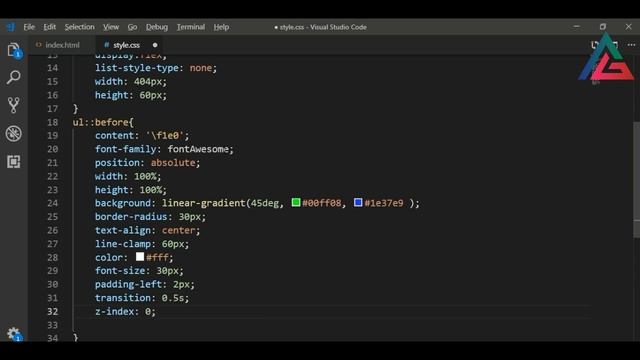
Task: Click line number 32 in the gutter
Action: tap(53, 311)
